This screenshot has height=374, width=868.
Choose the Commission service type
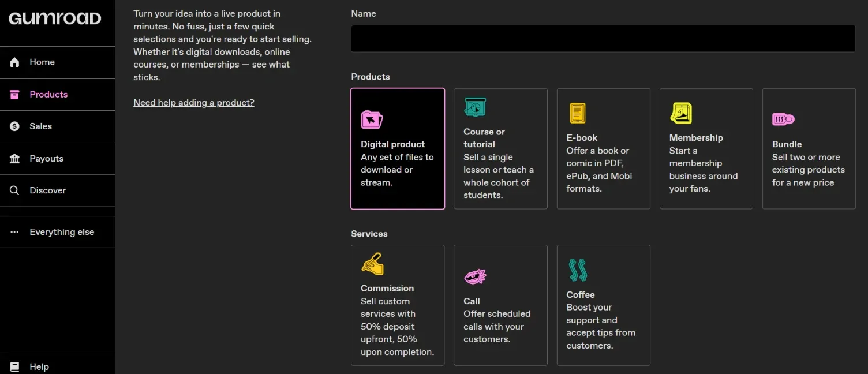click(398, 305)
